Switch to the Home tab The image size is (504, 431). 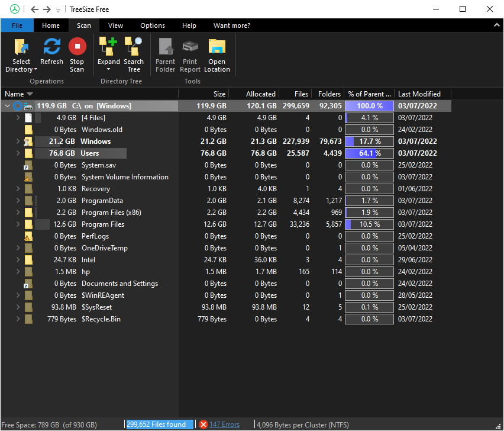(51, 25)
